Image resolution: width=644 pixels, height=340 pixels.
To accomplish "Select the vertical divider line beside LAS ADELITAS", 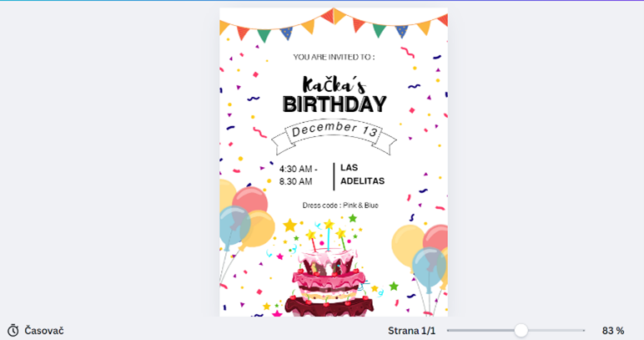I will tap(334, 176).
